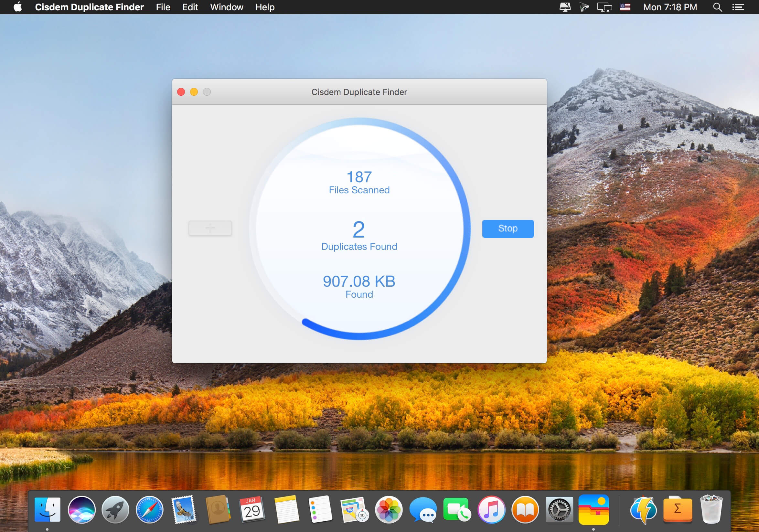Minimize the Duplicate Finder window with yellow button
This screenshot has width=759, height=532.
[194, 92]
